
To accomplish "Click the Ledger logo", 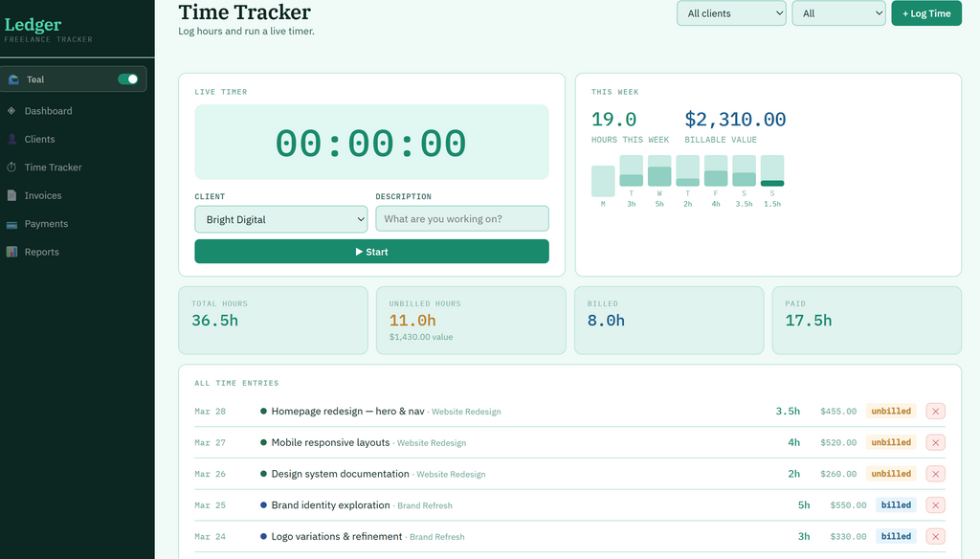I will [33, 25].
